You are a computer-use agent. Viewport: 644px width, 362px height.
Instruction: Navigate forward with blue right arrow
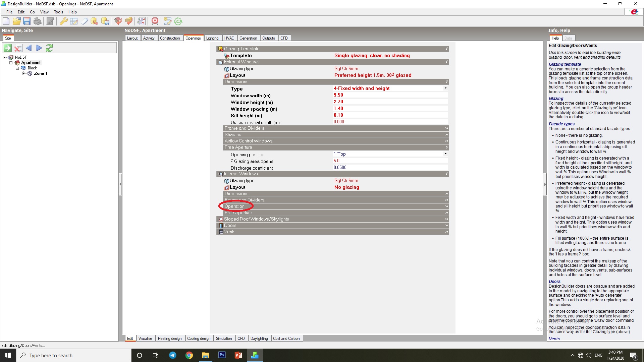pyautogui.click(x=39, y=48)
